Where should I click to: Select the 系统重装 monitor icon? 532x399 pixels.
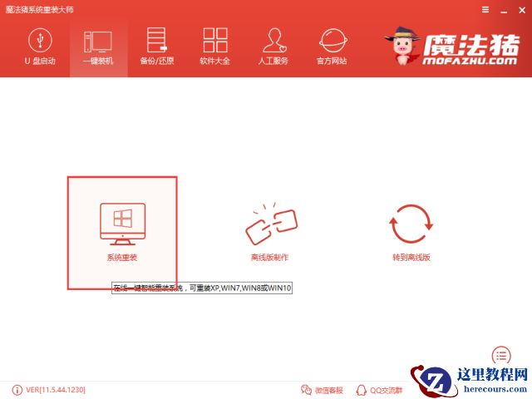point(122,224)
